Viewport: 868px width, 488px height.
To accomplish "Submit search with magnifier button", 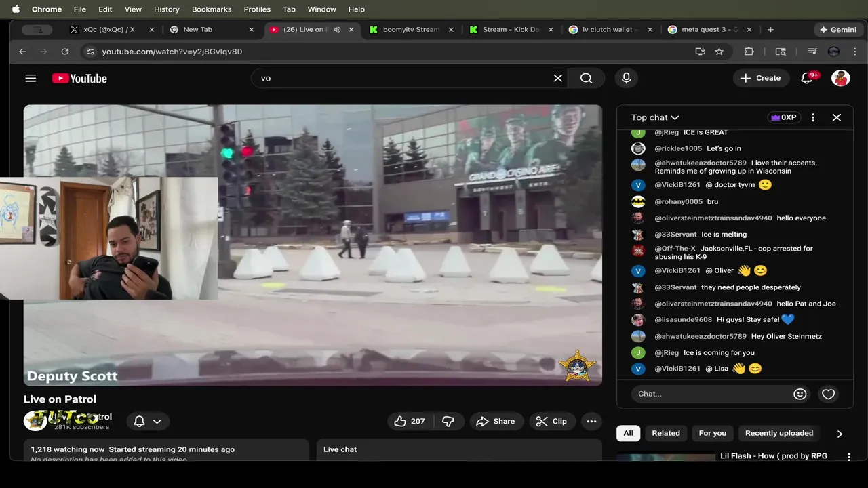I will [587, 78].
